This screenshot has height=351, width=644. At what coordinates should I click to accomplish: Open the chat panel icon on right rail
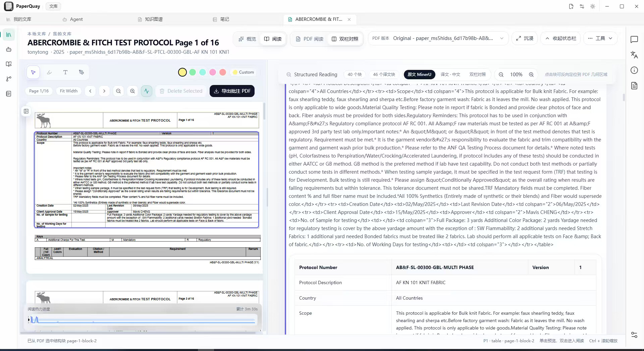click(x=634, y=40)
